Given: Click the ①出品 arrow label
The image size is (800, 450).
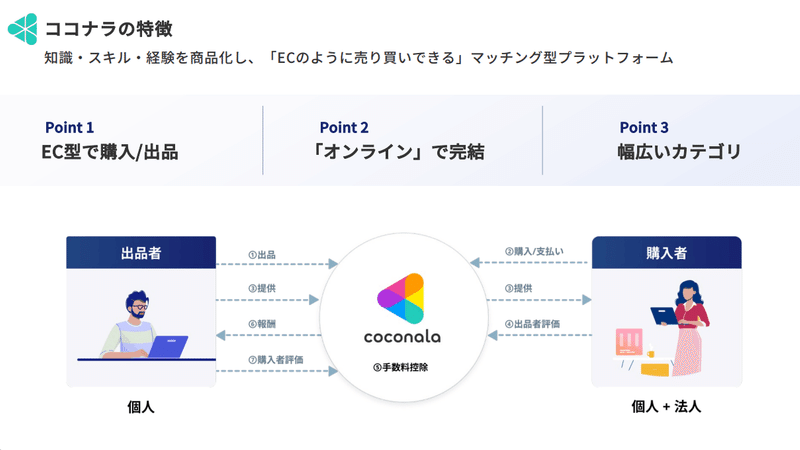Looking at the screenshot, I should (x=262, y=255).
